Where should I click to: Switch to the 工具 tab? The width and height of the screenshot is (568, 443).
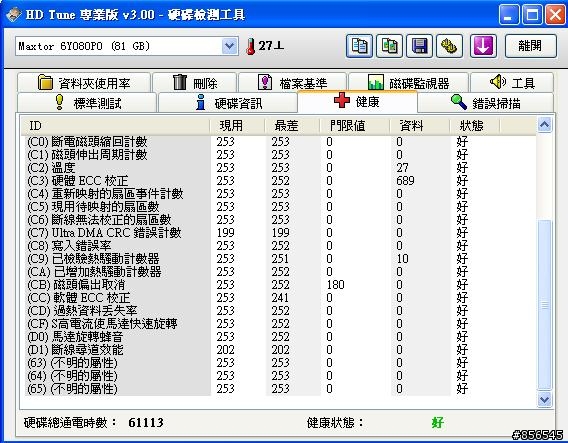pos(512,83)
